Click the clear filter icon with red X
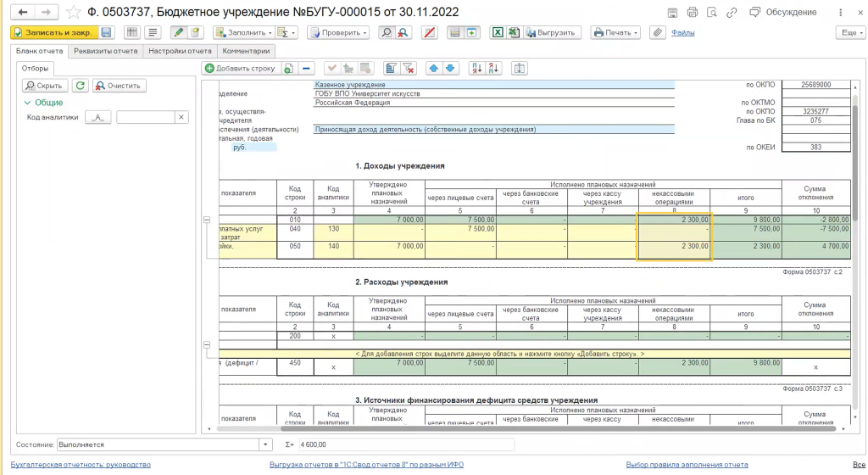Viewport: 868px width, 475px height. pos(408,68)
